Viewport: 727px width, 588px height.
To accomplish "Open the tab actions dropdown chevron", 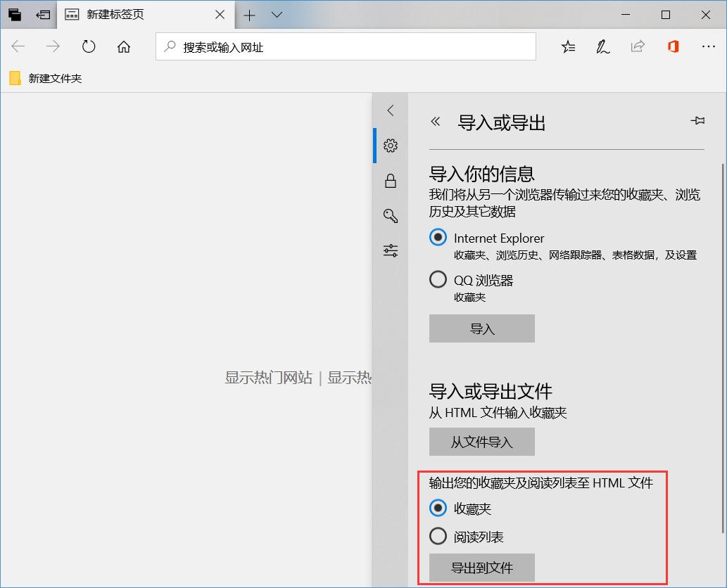I will [x=276, y=15].
